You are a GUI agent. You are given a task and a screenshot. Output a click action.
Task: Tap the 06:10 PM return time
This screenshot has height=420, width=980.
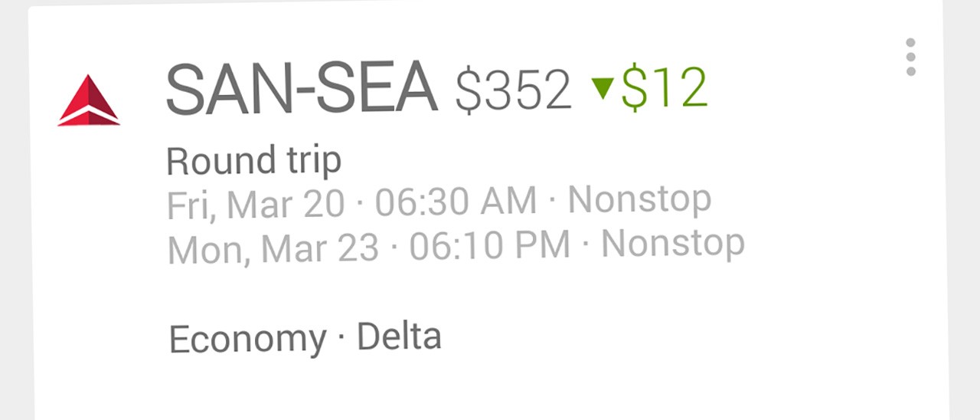coord(489,246)
